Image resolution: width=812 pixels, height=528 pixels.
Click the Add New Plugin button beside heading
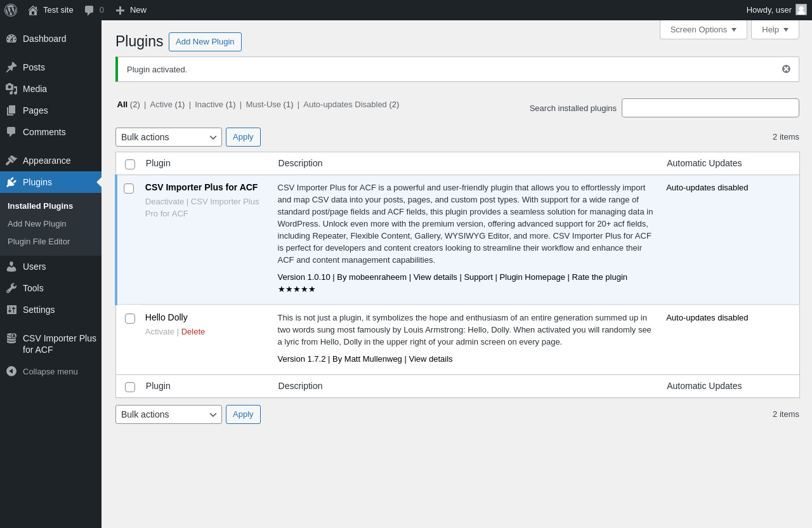click(205, 42)
